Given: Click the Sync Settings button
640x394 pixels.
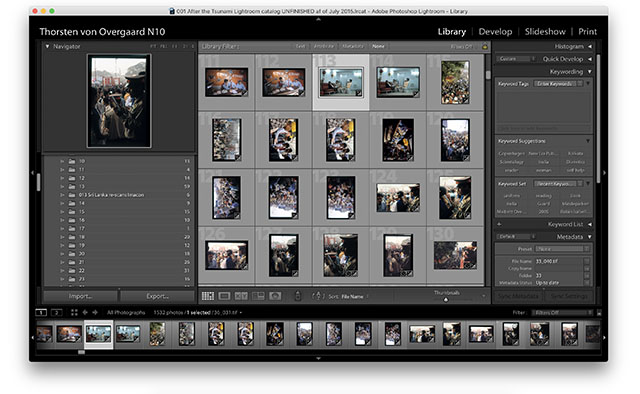Looking at the screenshot, I should [x=569, y=296].
